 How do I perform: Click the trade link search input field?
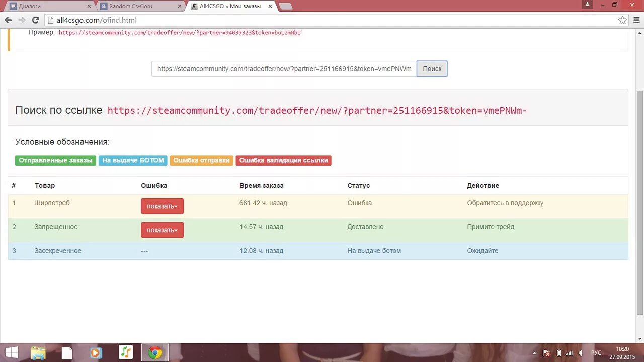(x=284, y=69)
